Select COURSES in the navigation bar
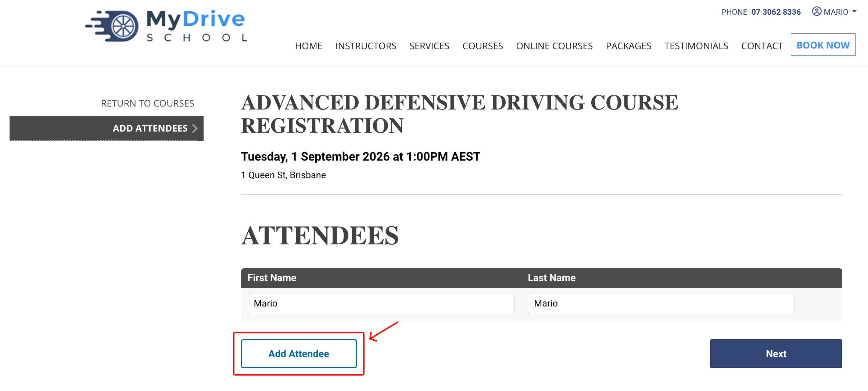 (483, 46)
